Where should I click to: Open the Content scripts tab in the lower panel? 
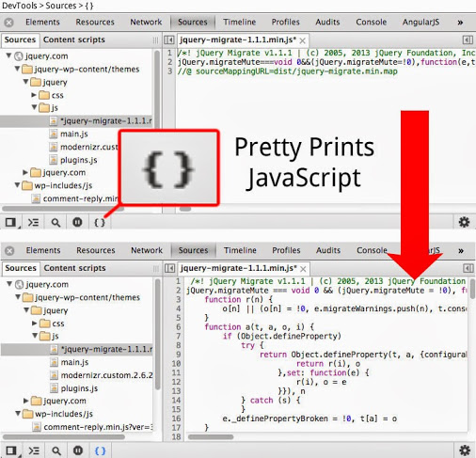[74, 268]
